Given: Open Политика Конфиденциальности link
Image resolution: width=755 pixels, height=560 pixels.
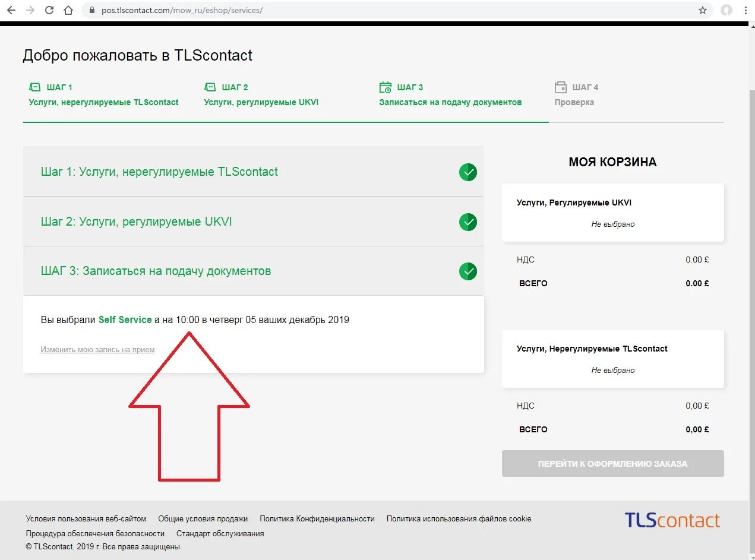Looking at the screenshot, I should click(317, 519).
